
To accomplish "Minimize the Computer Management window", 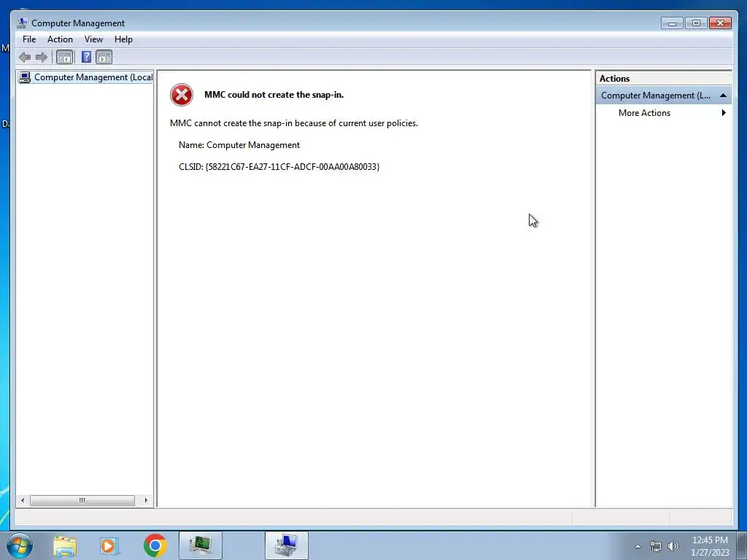I will tap(672, 23).
